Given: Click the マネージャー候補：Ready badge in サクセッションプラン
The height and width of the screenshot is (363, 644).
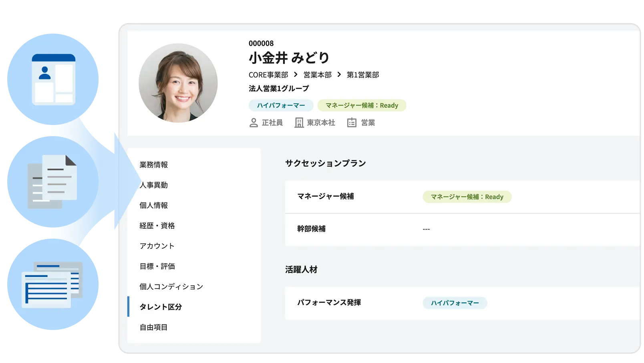Looking at the screenshot, I should pos(467,197).
